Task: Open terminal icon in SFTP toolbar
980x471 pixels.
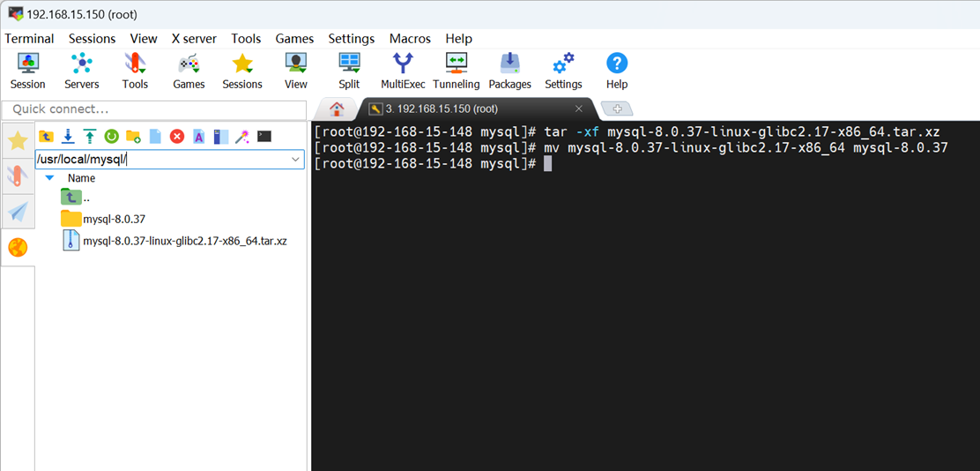Action: tap(264, 136)
